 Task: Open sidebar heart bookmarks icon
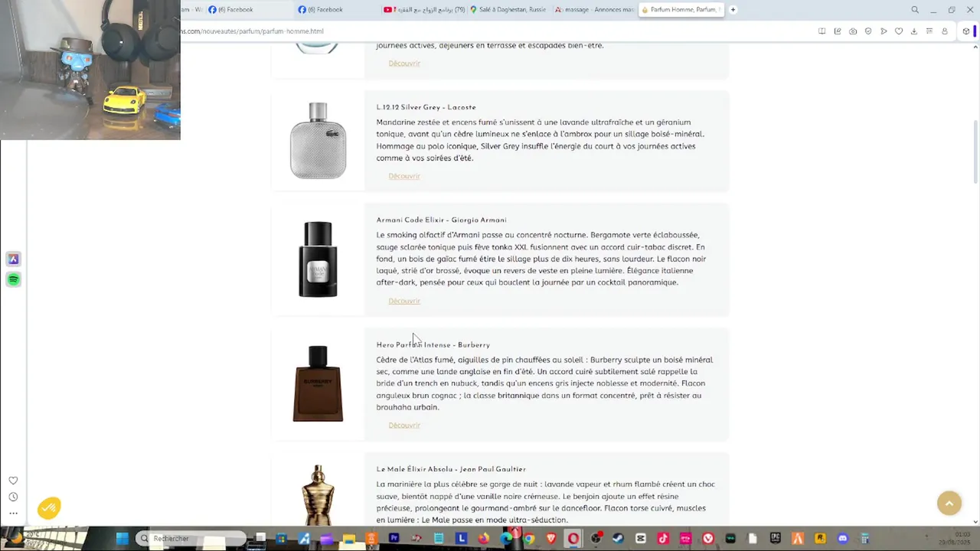(x=13, y=481)
